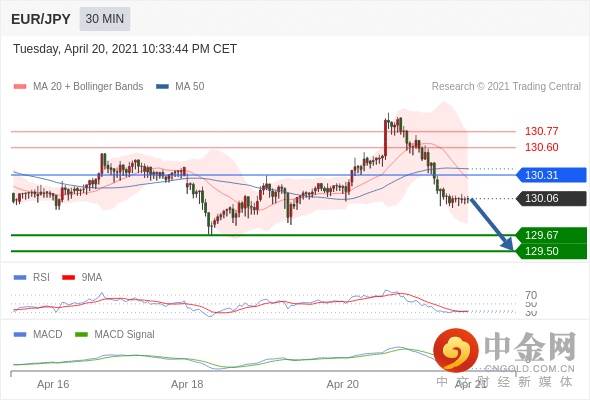Click the 'MACD' legend label

pos(47,335)
